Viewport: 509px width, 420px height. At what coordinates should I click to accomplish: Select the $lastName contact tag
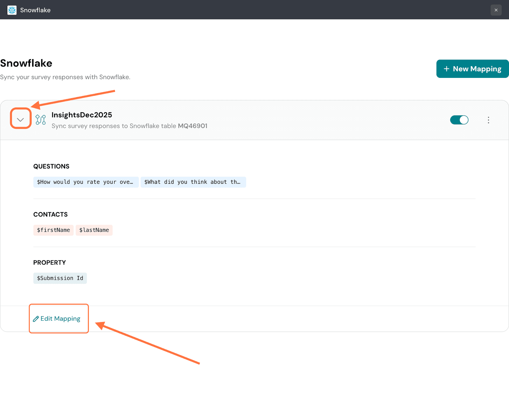coord(94,230)
